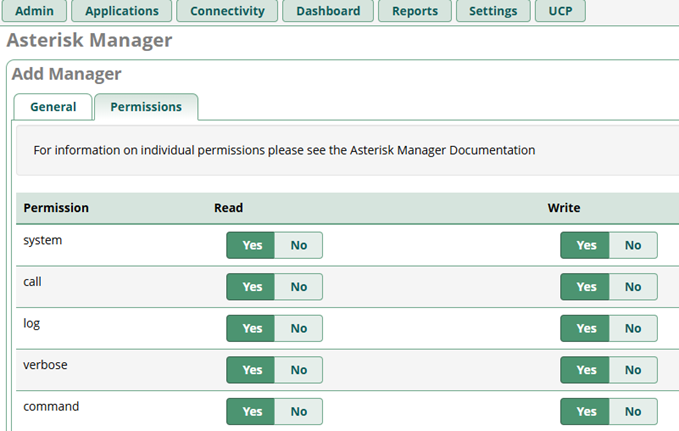This screenshot has width=679, height=431.
Task: Open the Connectivity menu
Action: click(x=227, y=11)
